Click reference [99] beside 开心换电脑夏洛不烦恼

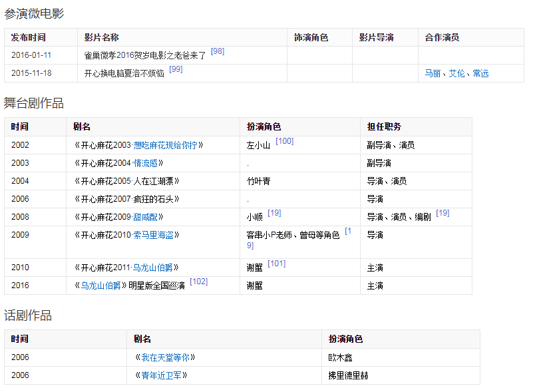pyautogui.click(x=176, y=69)
